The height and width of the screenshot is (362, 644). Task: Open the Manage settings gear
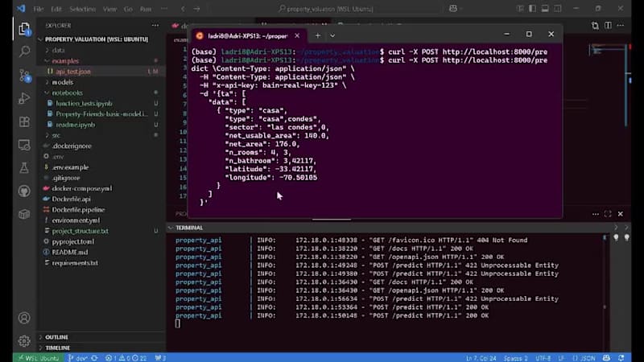pyautogui.click(x=24, y=340)
